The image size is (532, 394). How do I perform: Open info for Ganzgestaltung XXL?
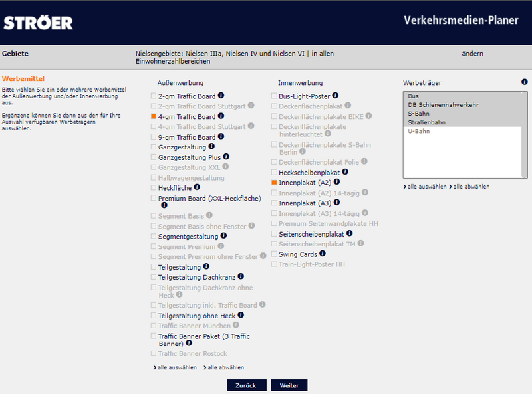pyautogui.click(x=225, y=167)
